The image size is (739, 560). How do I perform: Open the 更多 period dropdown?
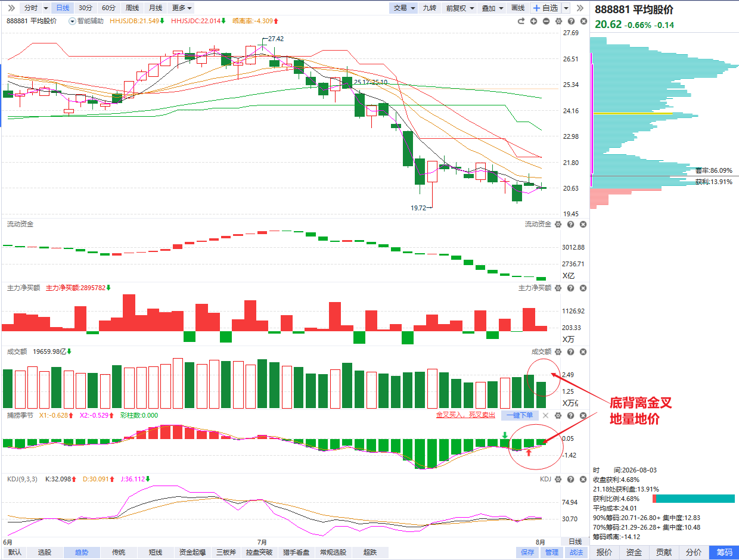[x=182, y=8]
